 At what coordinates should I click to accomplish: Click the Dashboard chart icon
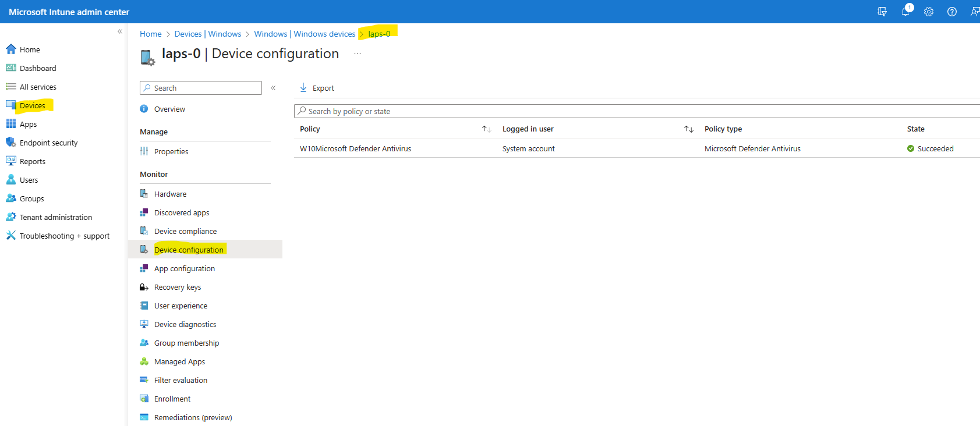pyautogui.click(x=11, y=68)
